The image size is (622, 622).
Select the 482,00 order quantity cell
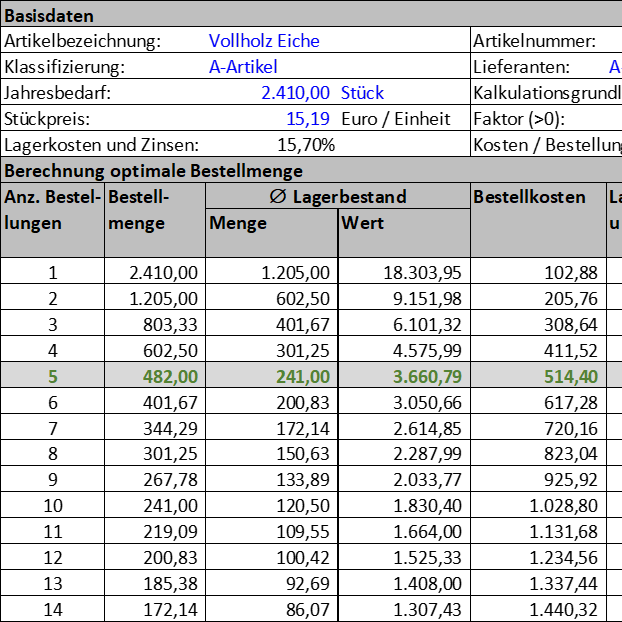(x=155, y=376)
